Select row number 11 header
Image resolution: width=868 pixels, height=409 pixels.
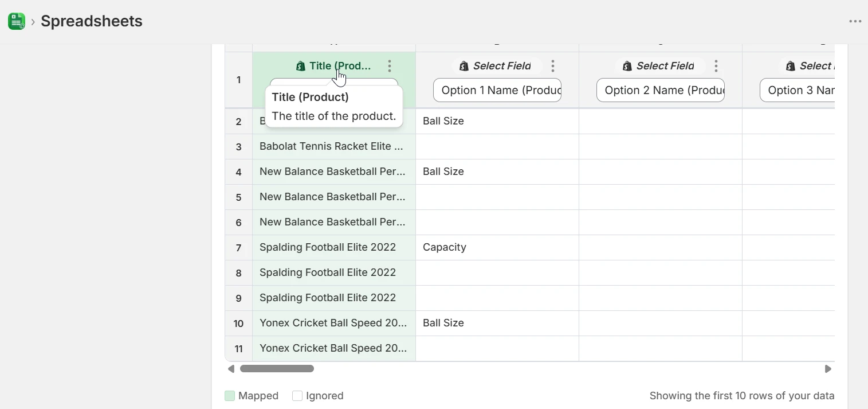coord(239,349)
